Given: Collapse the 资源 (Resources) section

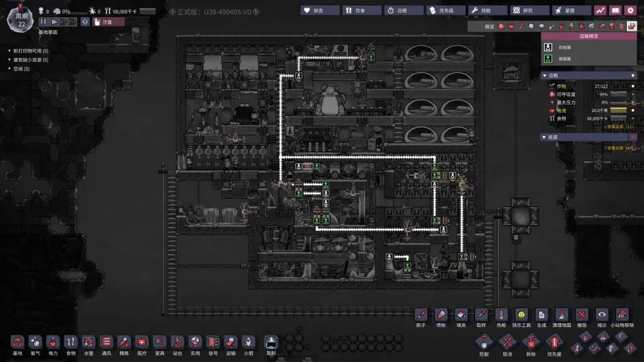Looking at the screenshot, I should pos(544,137).
